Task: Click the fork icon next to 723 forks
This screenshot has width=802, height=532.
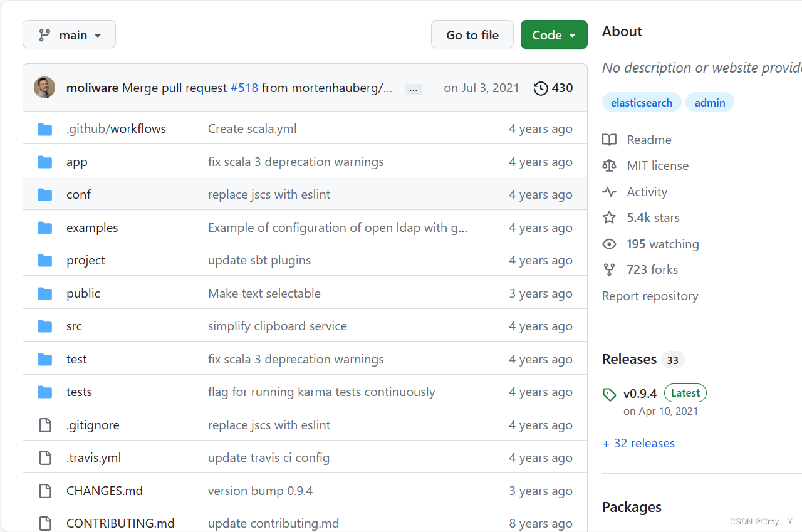Action: (x=609, y=269)
